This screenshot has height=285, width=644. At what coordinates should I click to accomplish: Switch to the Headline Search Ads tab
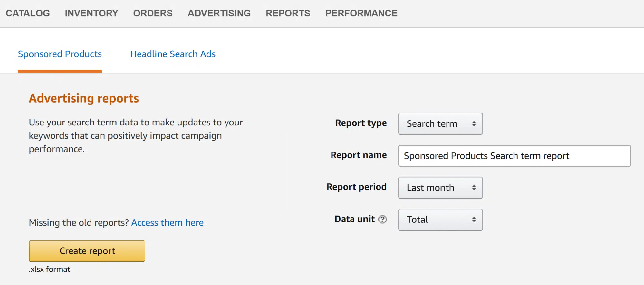[x=173, y=54]
